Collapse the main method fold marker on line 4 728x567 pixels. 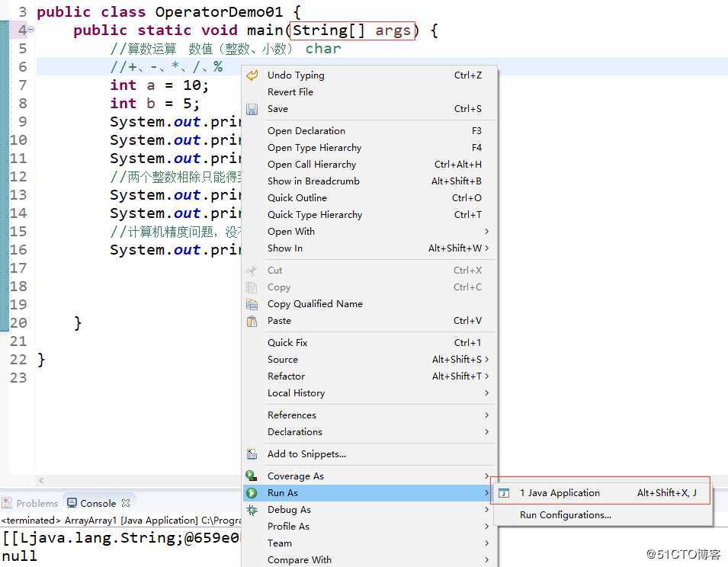[31, 29]
